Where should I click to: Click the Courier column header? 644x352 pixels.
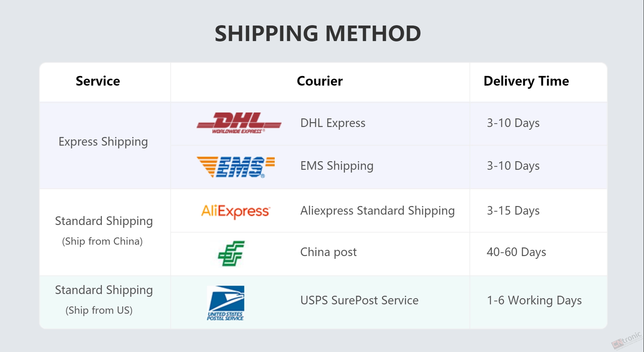(x=320, y=81)
